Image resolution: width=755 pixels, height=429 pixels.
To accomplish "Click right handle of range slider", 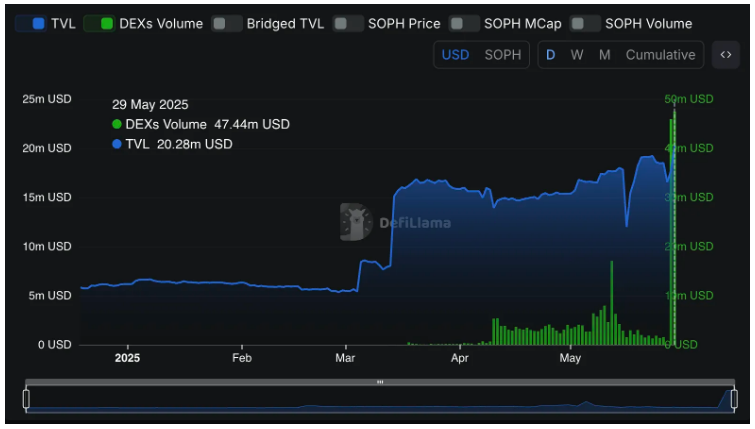I will [x=734, y=399].
